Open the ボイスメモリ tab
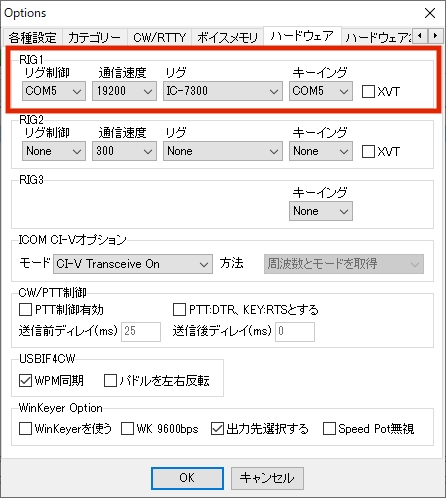Viewport: 446px width, 498px height. point(228,37)
